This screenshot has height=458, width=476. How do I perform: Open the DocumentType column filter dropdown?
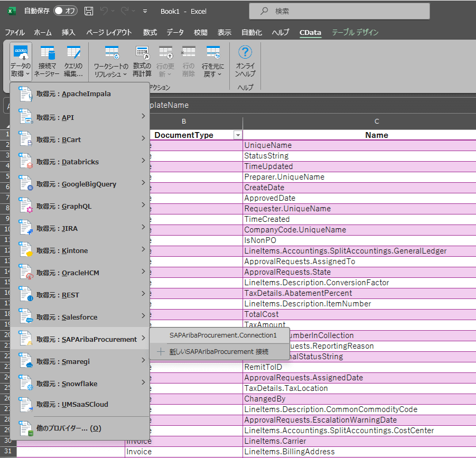point(238,135)
